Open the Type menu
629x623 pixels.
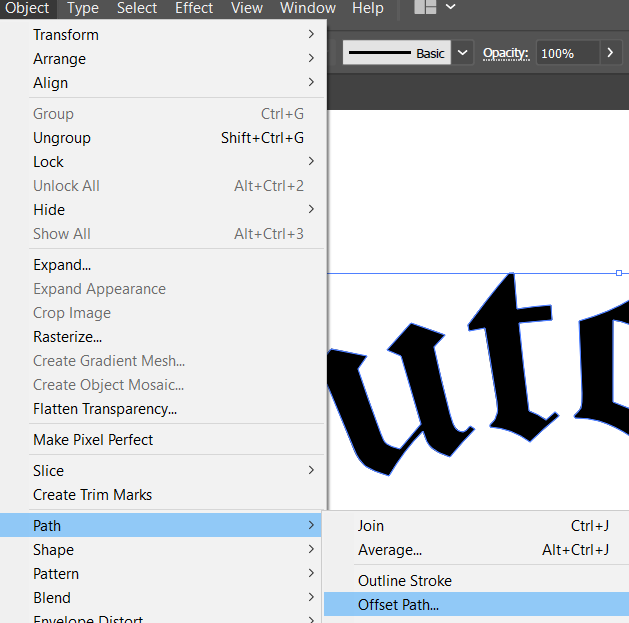click(x=82, y=8)
